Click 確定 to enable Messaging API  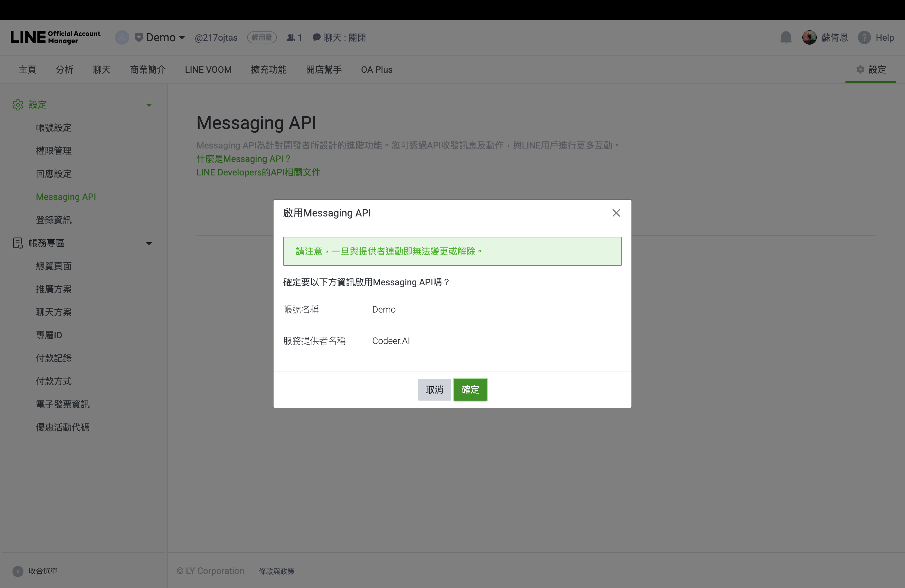tap(470, 390)
